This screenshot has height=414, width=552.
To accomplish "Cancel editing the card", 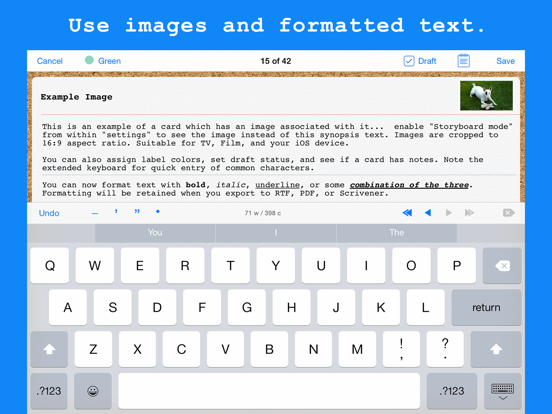I will coord(50,61).
